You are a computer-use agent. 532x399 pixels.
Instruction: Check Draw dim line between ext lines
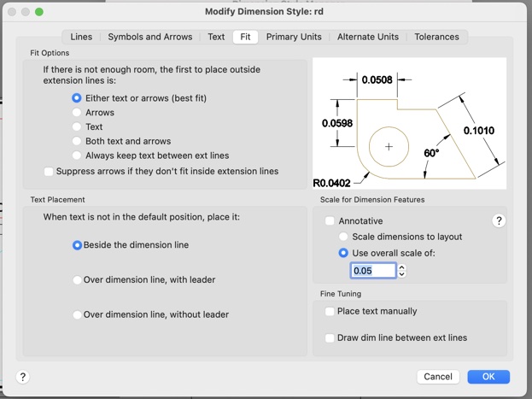tap(330, 338)
